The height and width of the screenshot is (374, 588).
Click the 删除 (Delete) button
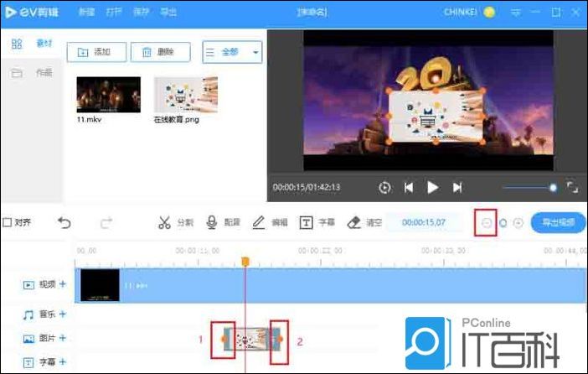(161, 52)
